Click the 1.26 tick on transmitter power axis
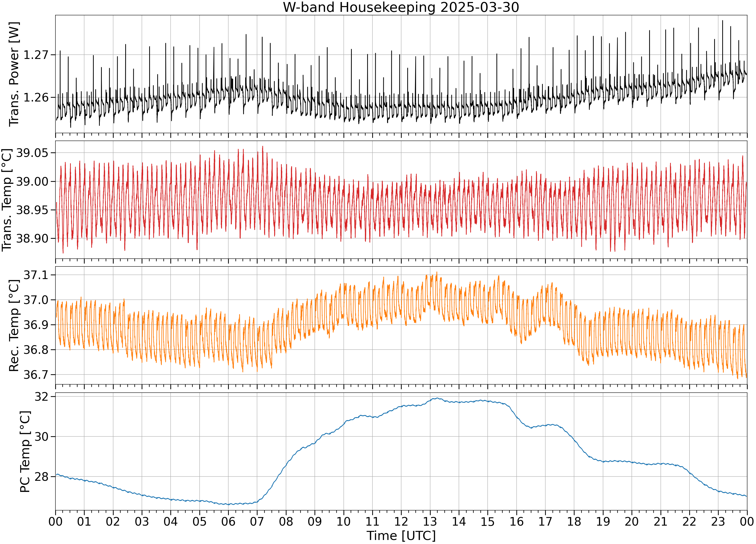This screenshot has height=544, width=756. (x=36, y=98)
